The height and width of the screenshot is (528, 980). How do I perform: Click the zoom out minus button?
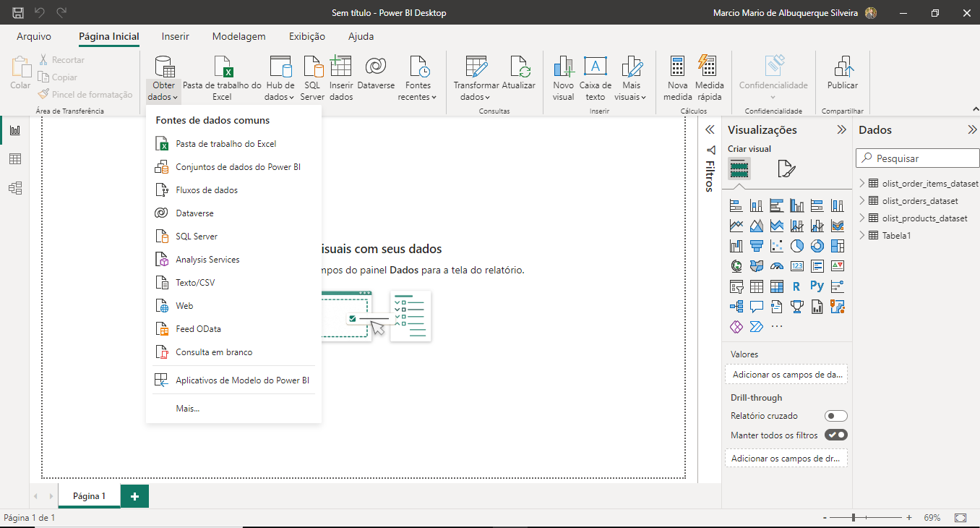tap(825, 518)
